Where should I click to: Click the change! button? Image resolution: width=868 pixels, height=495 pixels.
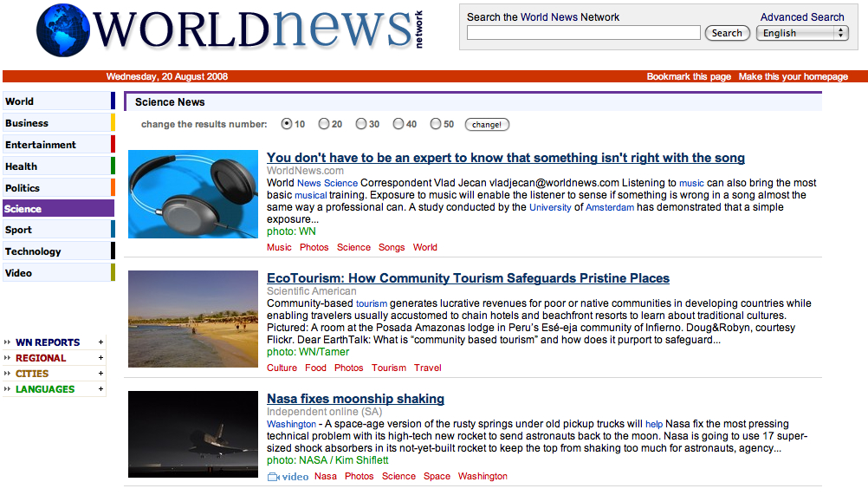pyautogui.click(x=487, y=125)
